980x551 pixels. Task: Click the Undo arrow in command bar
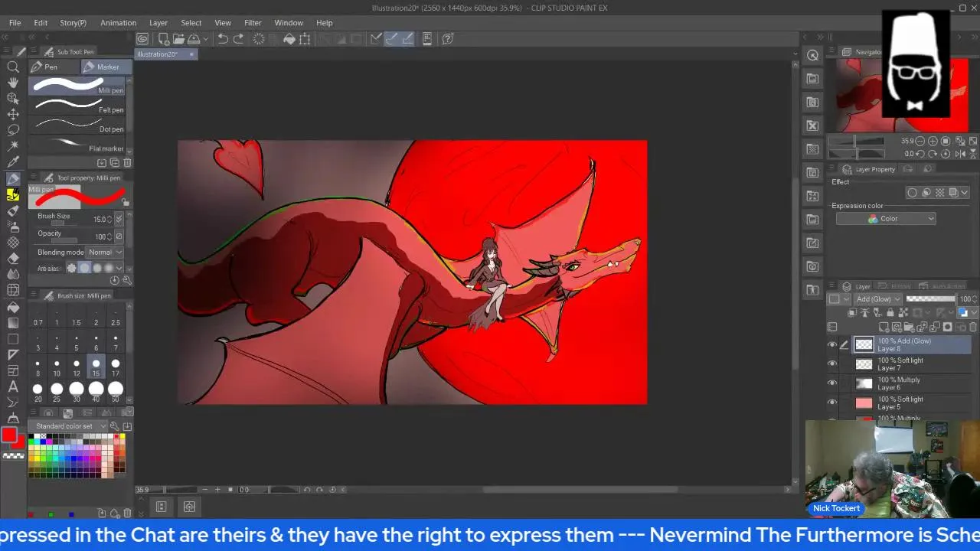223,38
